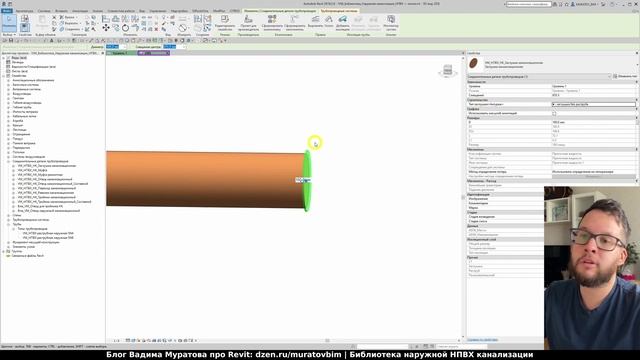640x360 pixels.
Task: Select the Modify arrow tool in ribbon
Action: (x=9, y=22)
